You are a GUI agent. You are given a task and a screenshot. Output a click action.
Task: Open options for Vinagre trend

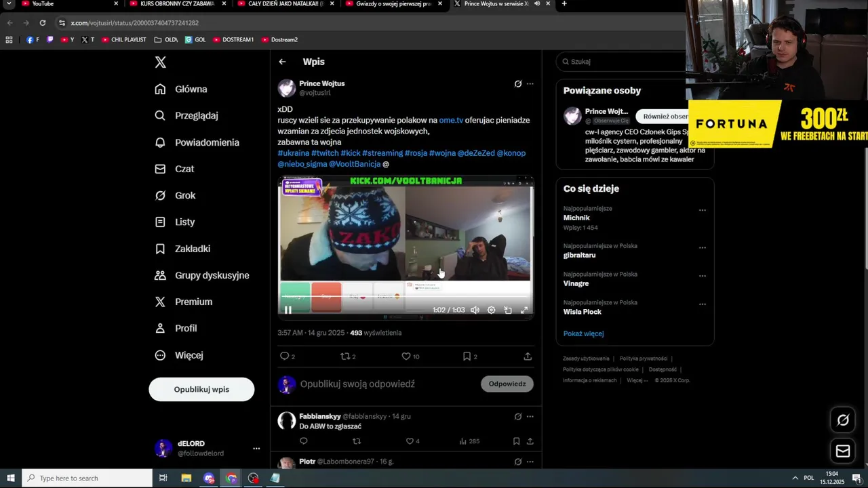(703, 276)
